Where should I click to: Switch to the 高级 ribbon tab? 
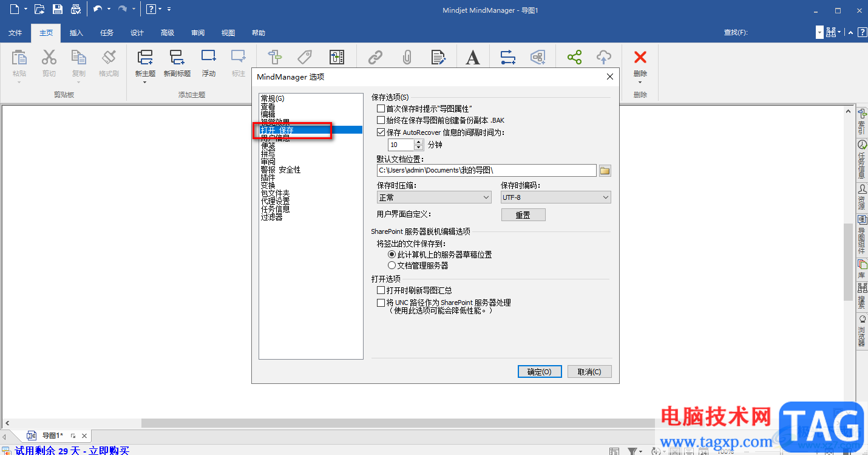168,33
